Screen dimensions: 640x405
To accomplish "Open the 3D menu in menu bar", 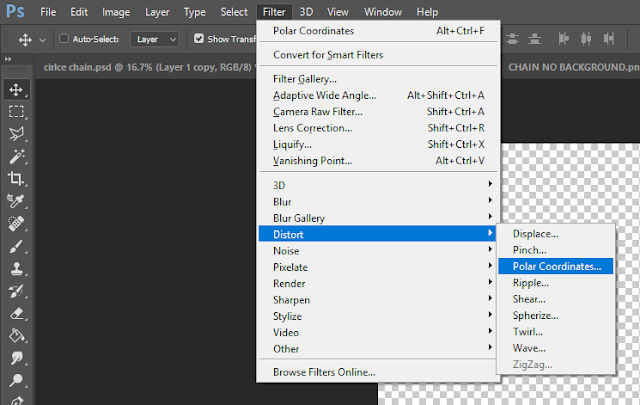I will [x=306, y=12].
